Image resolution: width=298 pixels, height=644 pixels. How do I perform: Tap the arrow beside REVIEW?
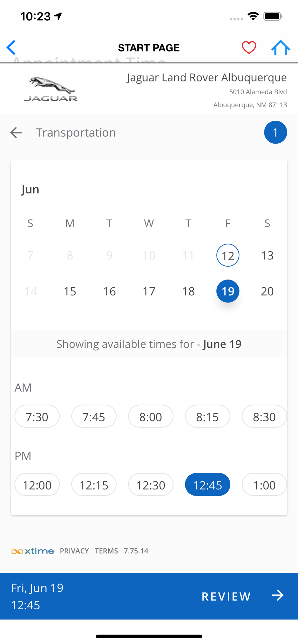coord(277,596)
